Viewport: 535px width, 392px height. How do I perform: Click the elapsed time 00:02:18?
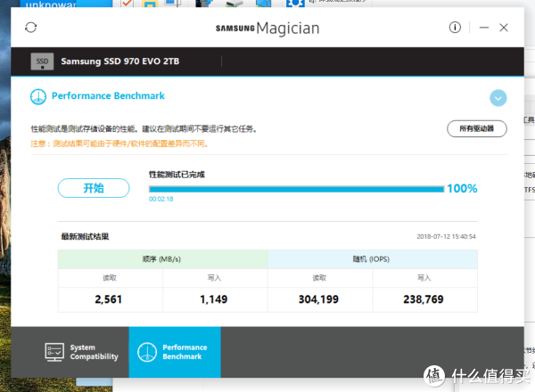161,199
